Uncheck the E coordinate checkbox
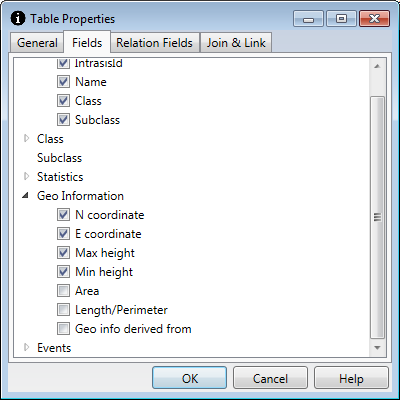Viewport: 400px width, 400px height. (x=63, y=234)
